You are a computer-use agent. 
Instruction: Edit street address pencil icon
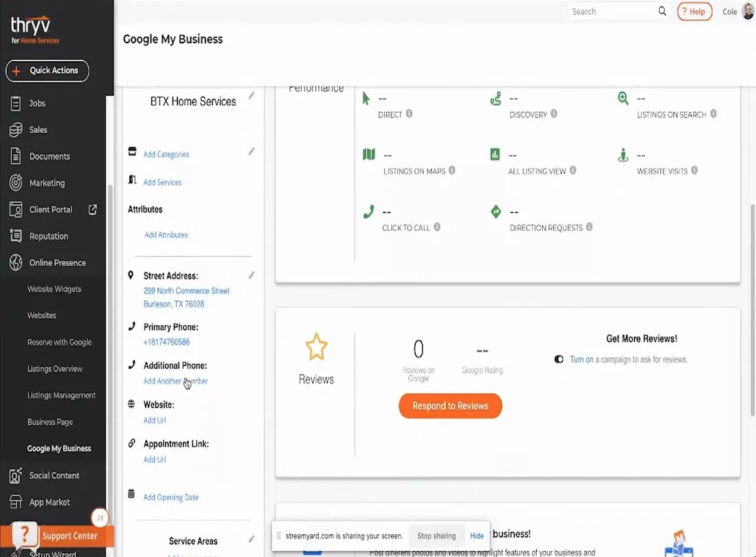point(252,275)
